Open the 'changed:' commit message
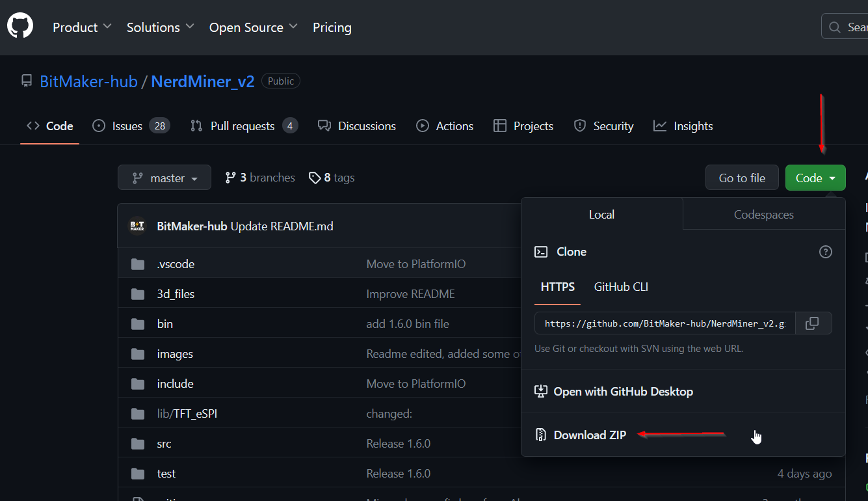868x501 pixels. point(389,414)
